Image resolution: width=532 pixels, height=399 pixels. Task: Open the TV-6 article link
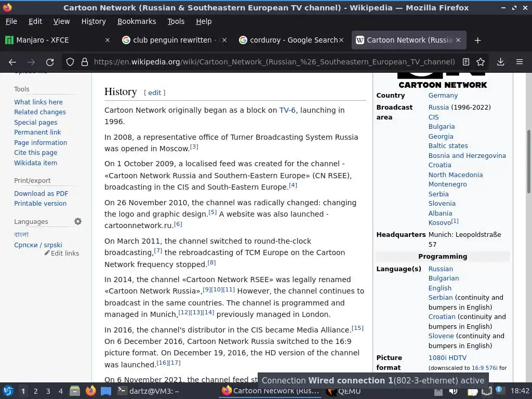287,110
